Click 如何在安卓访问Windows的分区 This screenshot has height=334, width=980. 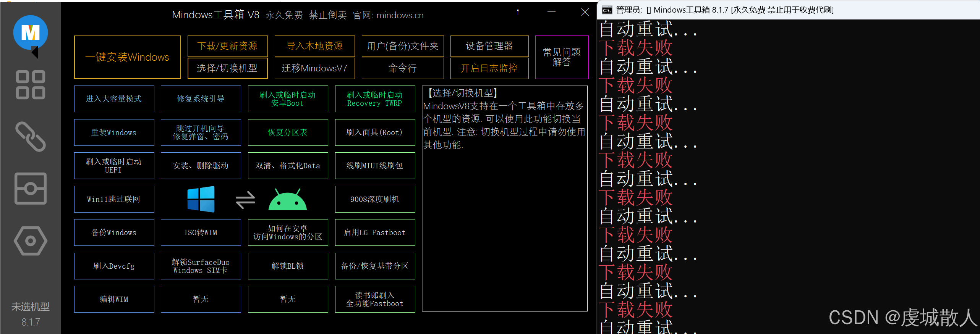point(288,232)
